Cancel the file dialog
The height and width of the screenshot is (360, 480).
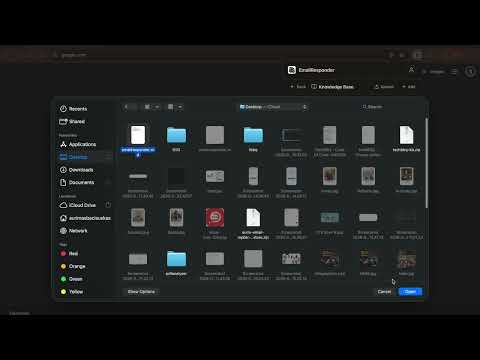(x=384, y=292)
